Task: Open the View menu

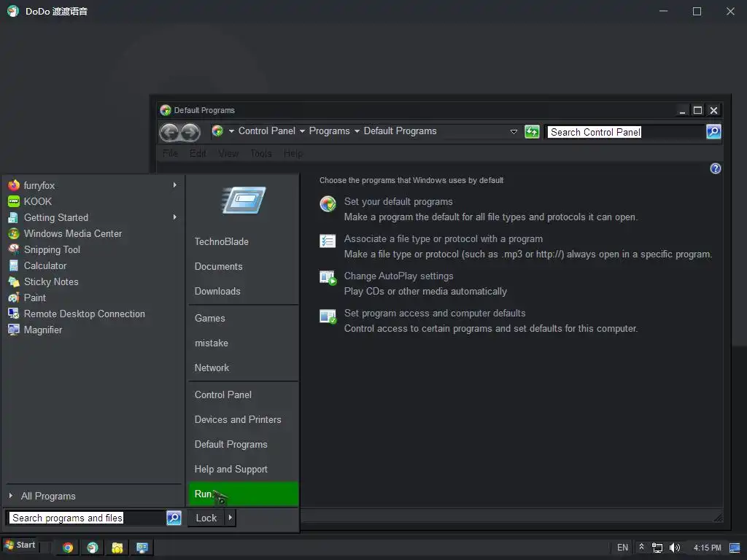Action: tap(228, 153)
